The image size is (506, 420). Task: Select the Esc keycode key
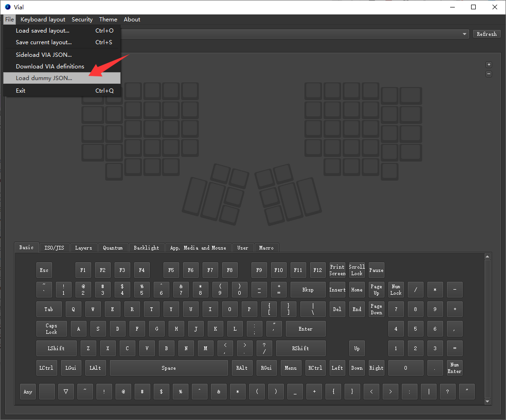click(44, 270)
